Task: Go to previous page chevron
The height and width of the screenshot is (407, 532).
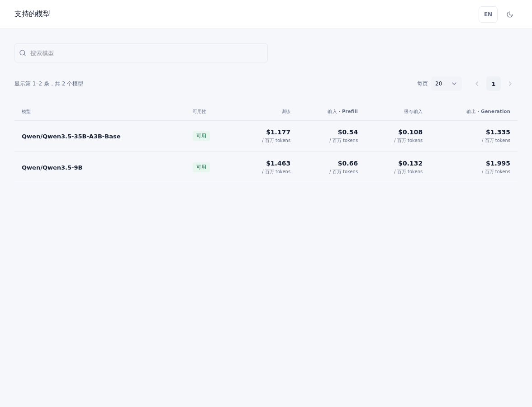Action: [477, 84]
